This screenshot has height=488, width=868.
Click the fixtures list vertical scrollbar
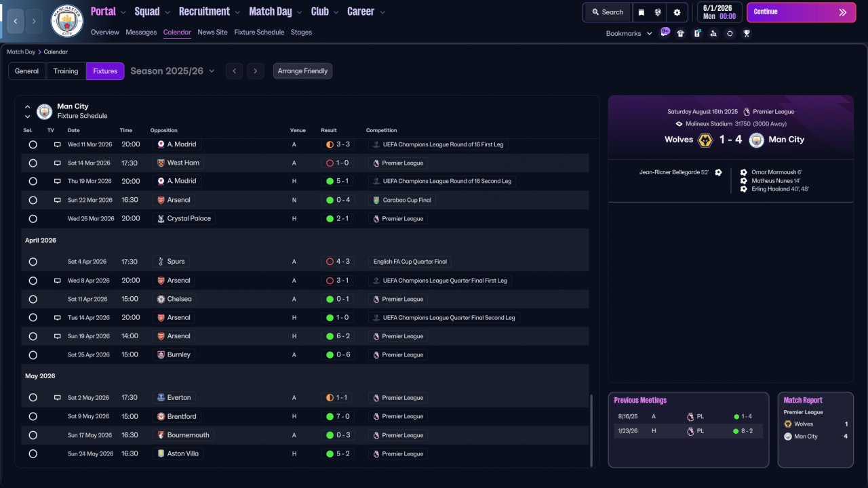coord(591,430)
